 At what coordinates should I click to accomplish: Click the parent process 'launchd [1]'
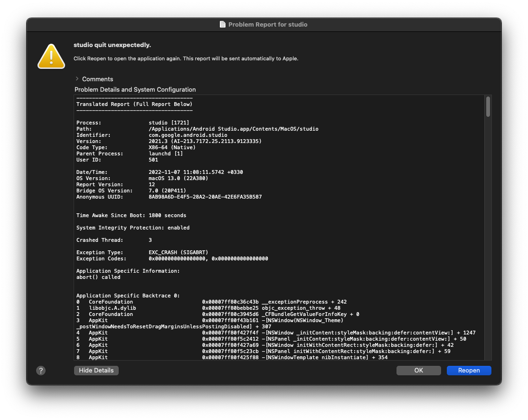tap(166, 153)
